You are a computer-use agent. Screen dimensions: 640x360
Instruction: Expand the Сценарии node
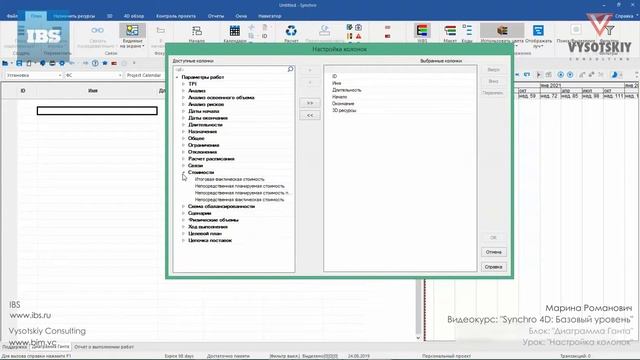(183, 213)
